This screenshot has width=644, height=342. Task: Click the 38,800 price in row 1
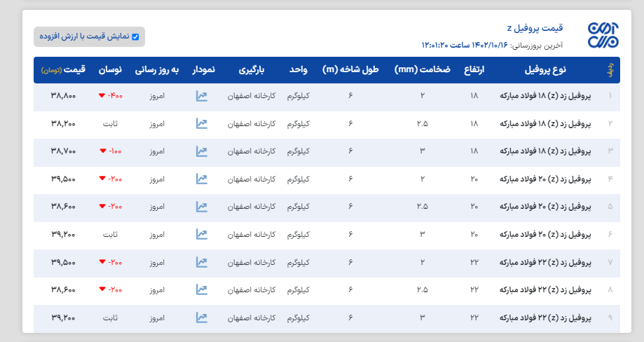pyautogui.click(x=64, y=95)
